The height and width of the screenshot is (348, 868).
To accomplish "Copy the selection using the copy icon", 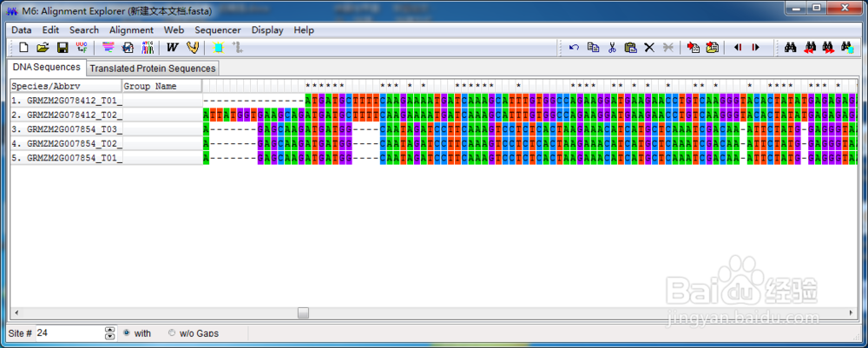I will pos(593,48).
